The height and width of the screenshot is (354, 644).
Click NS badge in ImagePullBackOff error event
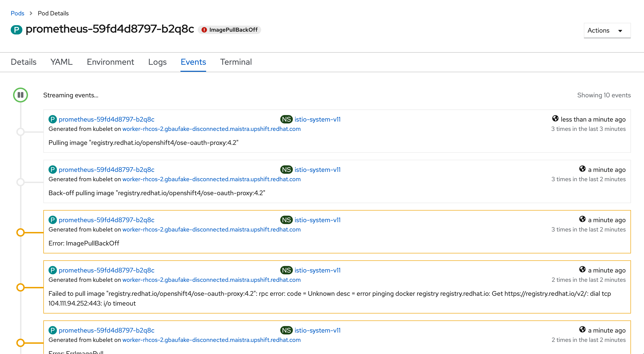(x=286, y=220)
